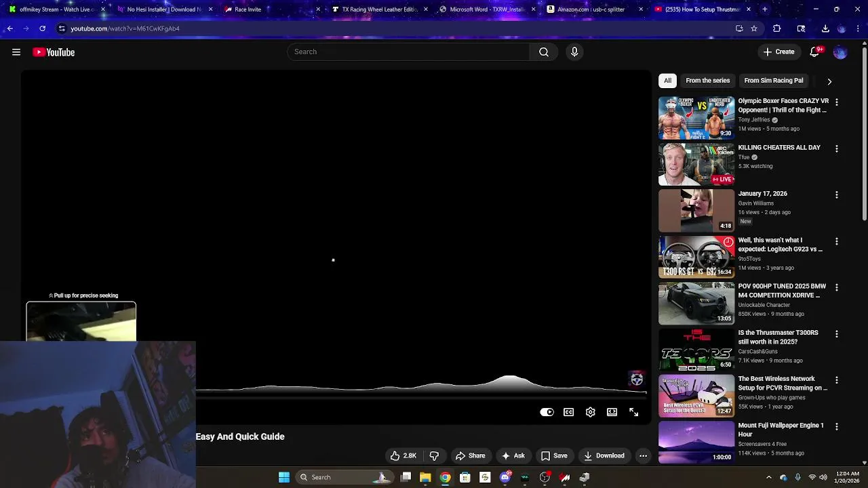The image size is (868, 488).
Task: Bookmark this page with the star
Action: (754, 28)
